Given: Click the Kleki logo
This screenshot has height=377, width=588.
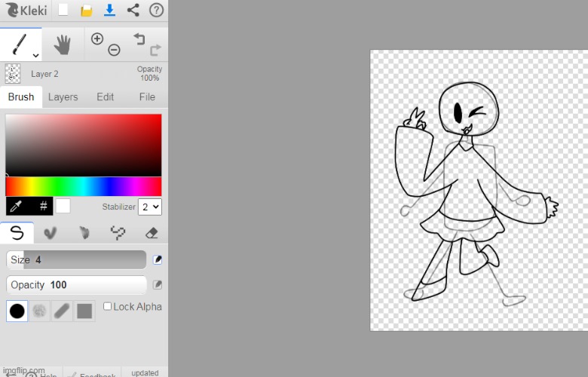Looking at the screenshot, I should [26, 10].
